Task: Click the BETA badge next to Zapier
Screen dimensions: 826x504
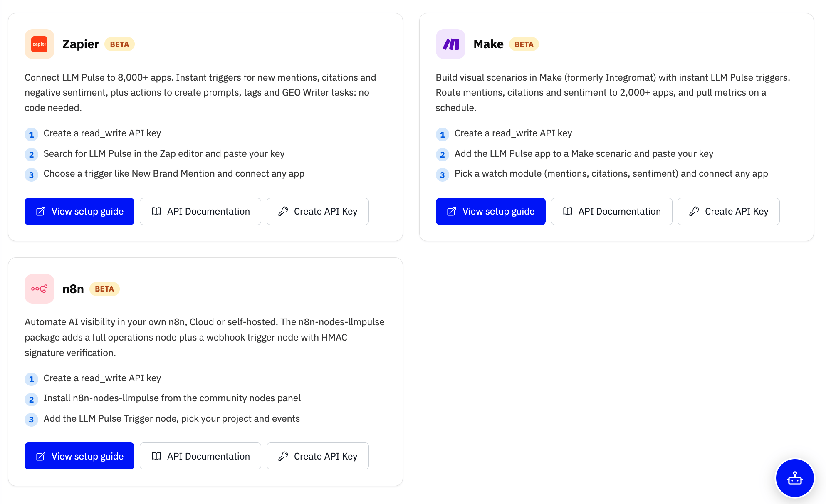Action: coord(119,44)
